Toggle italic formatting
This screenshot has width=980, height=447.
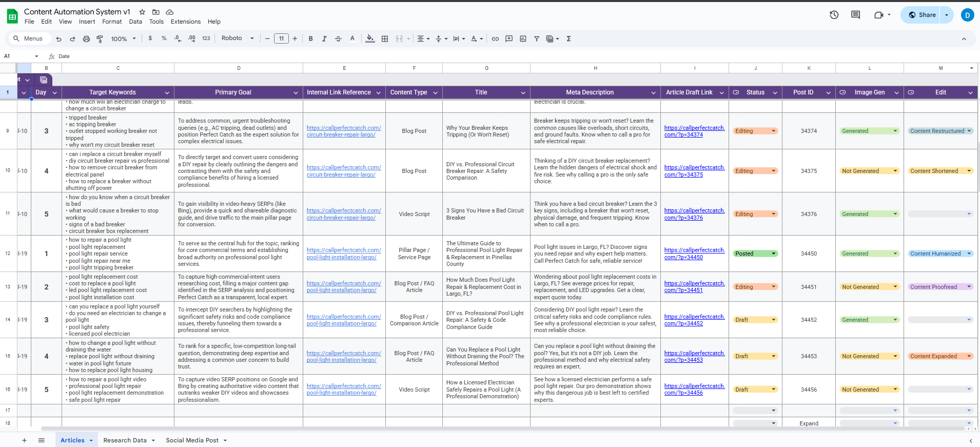click(324, 38)
